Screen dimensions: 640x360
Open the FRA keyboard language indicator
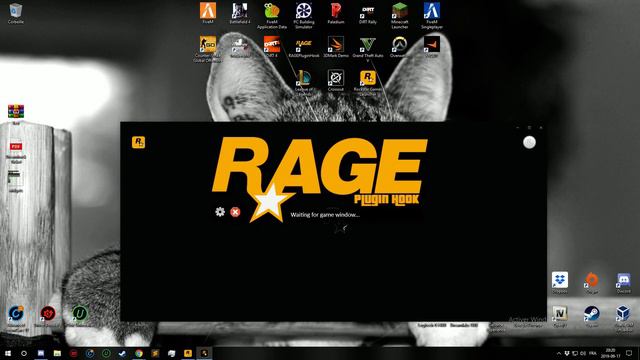(x=593, y=353)
